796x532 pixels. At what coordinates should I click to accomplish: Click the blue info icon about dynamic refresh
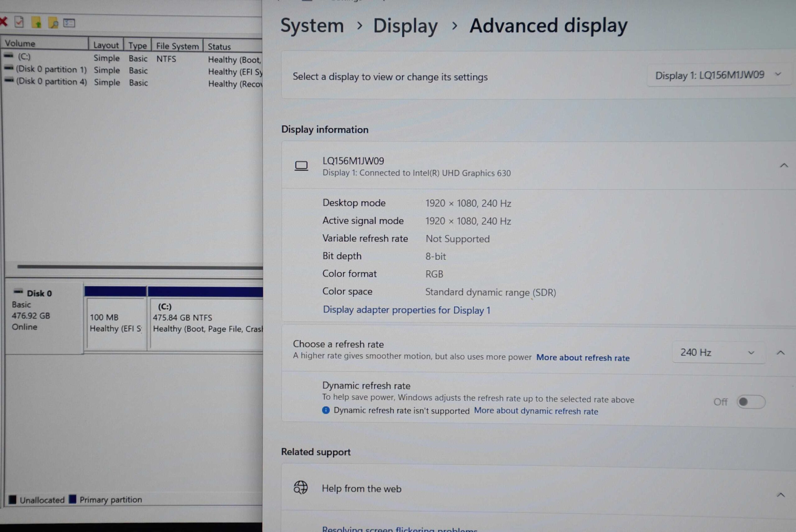(x=326, y=410)
